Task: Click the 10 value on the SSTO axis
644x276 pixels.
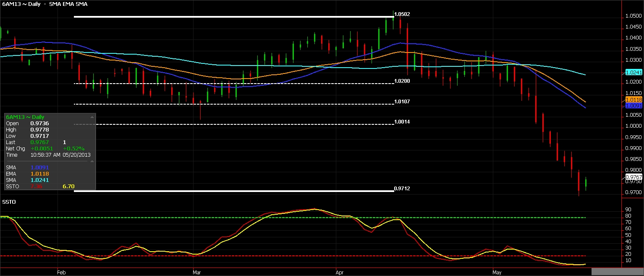Action: (x=628, y=260)
